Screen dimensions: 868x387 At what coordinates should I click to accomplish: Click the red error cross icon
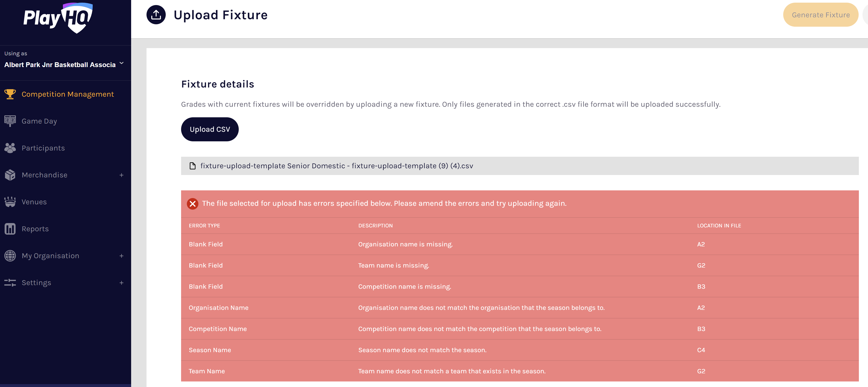192,204
